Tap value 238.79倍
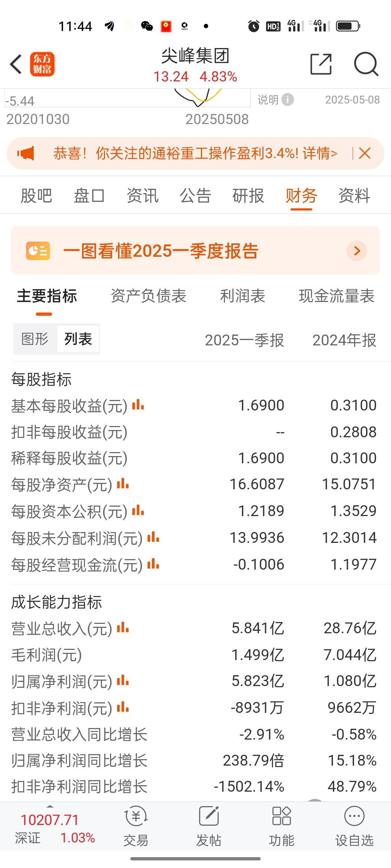 pos(253,761)
